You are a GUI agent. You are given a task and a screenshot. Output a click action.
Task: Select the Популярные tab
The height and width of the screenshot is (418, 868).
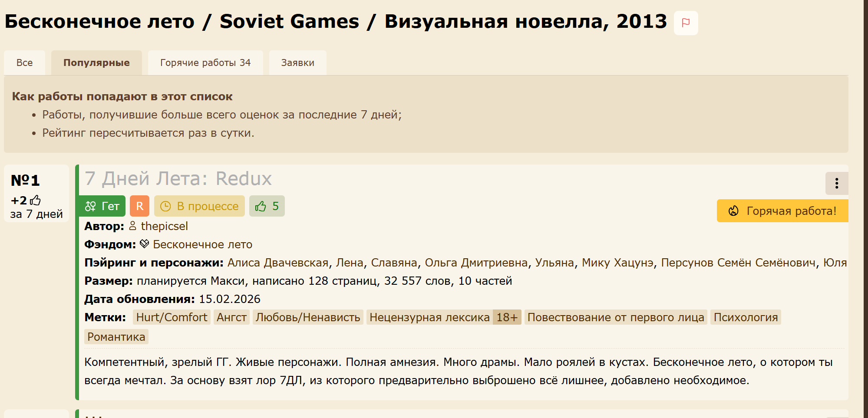[x=96, y=63]
